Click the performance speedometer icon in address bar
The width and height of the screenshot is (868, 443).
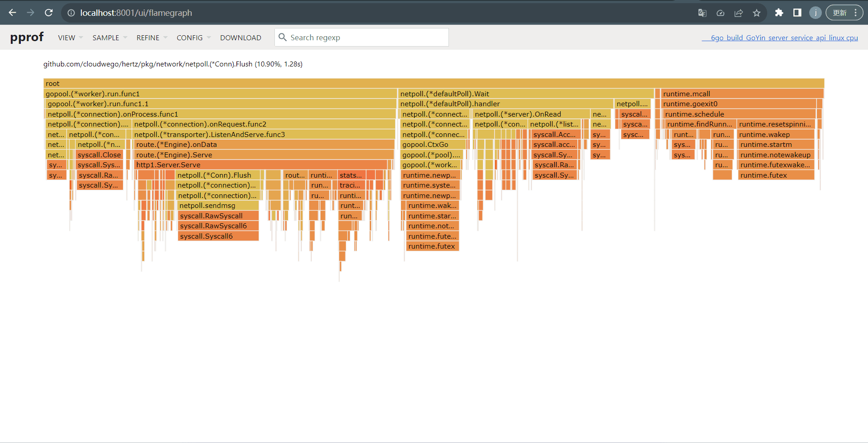click(720, 13)
